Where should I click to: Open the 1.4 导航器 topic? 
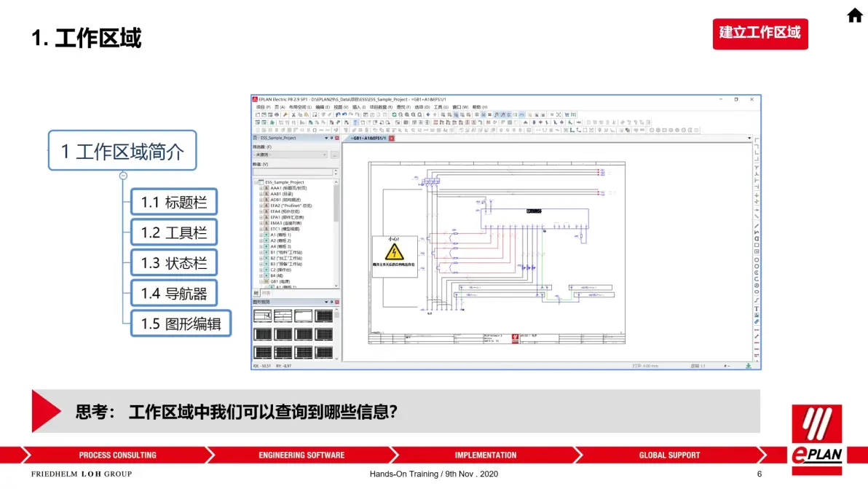174,293
